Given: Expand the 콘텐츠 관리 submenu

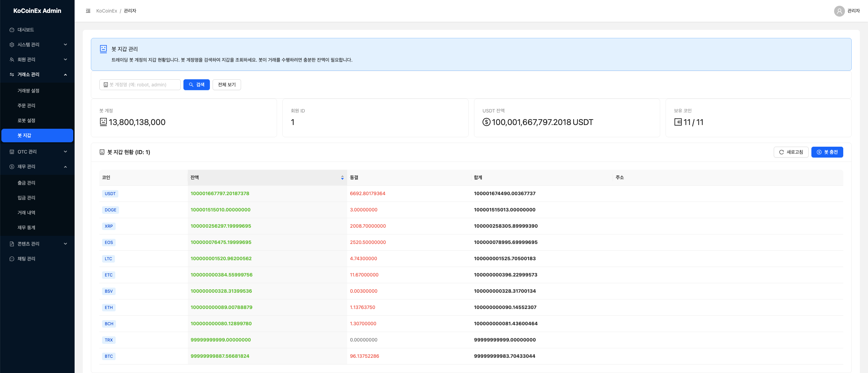Looking at the screenshot, I should point(65,244).
